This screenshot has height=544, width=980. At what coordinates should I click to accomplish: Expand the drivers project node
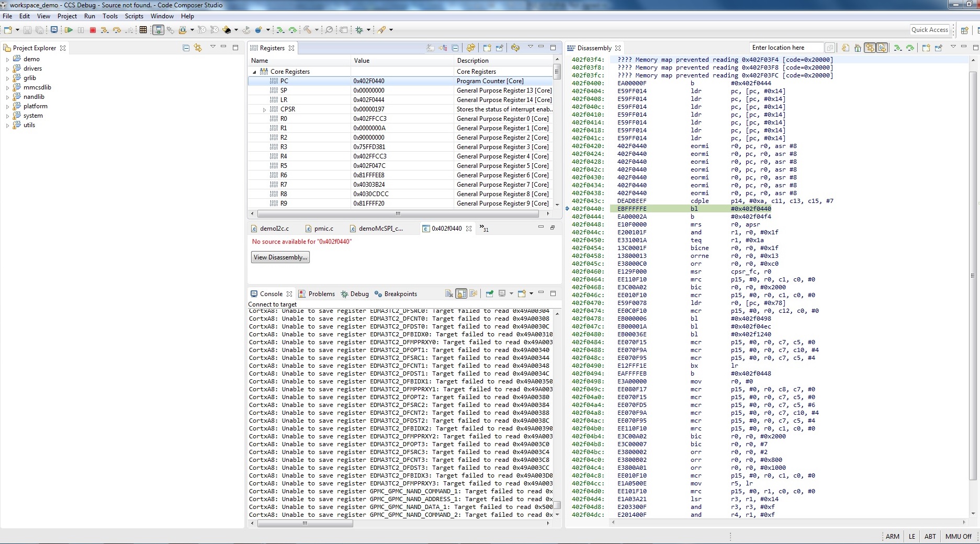pyautogui.click(x=7, y=69)
